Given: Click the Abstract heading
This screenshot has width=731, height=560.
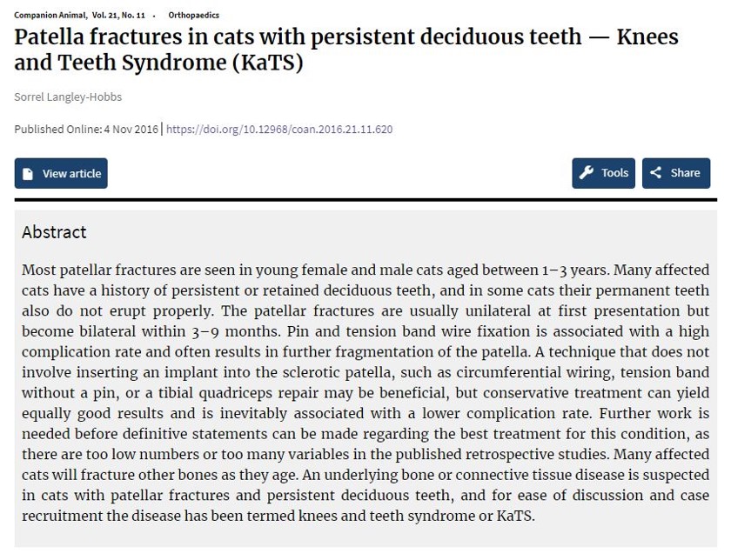Looking at the screenshot, I should click(x=54, y=232).
